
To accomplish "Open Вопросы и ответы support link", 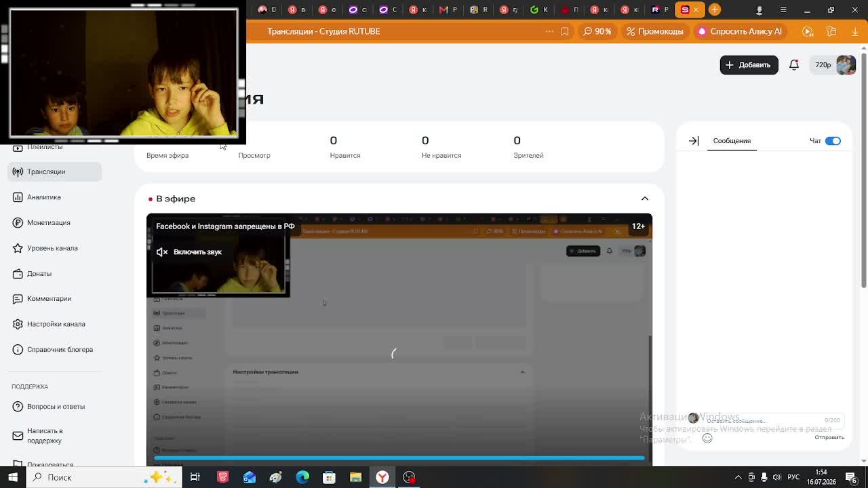I will pos(55,407).
